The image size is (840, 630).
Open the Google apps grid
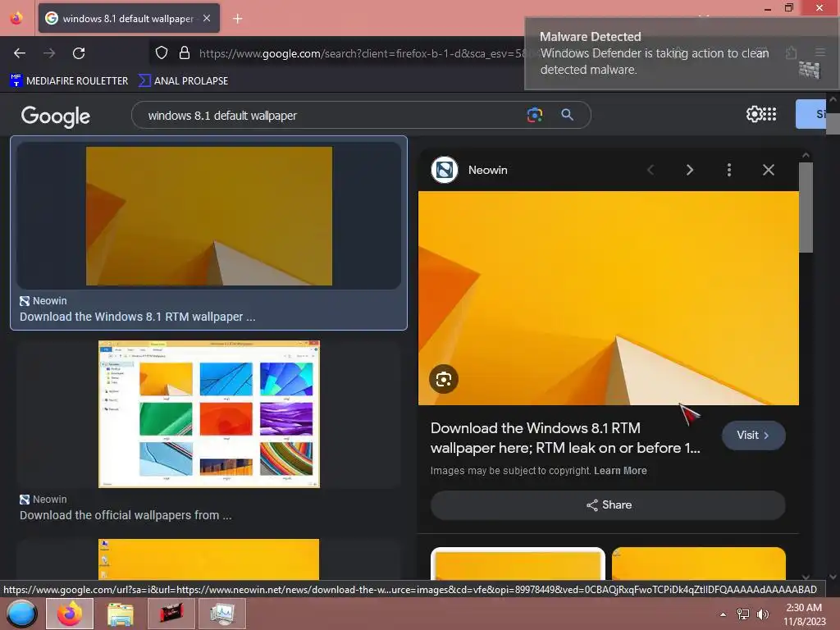(x=769, y=114)
